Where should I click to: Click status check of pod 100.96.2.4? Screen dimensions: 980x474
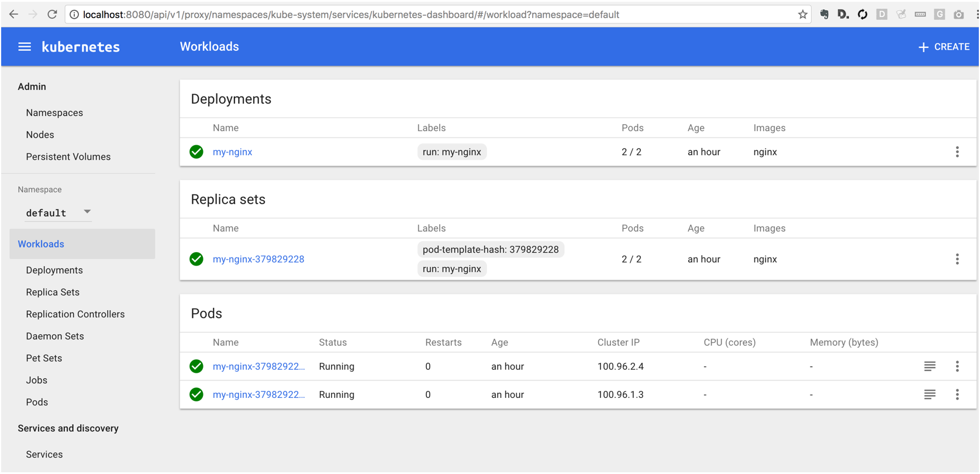[196, 366]
